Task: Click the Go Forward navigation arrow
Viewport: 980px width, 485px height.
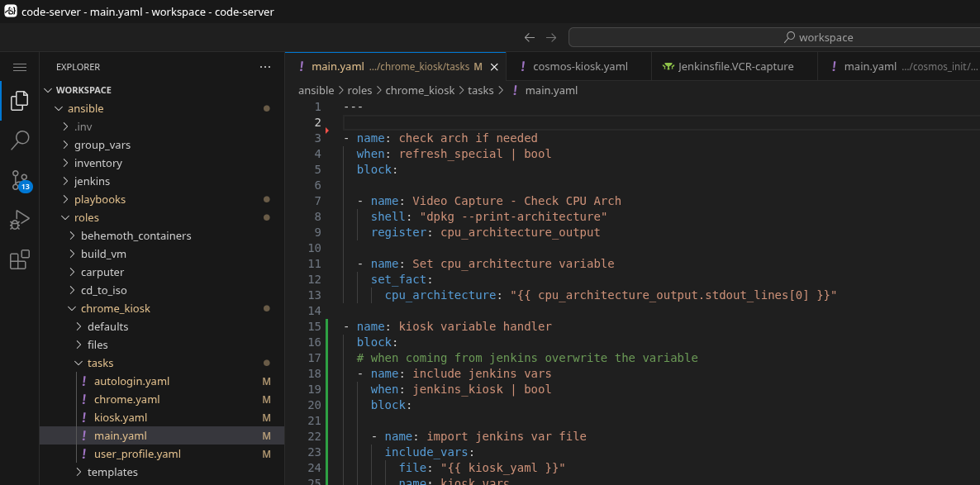Action: click(551, 37)
